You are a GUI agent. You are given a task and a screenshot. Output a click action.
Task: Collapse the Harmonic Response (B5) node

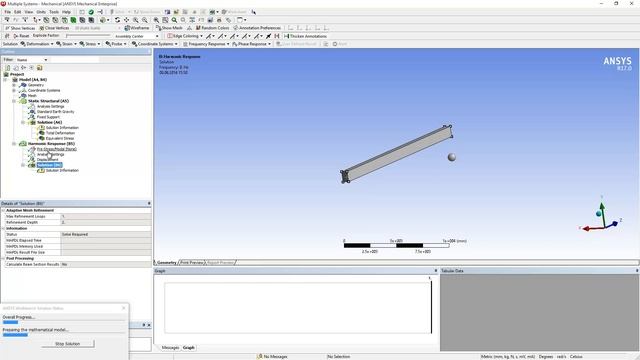(14, 144)
